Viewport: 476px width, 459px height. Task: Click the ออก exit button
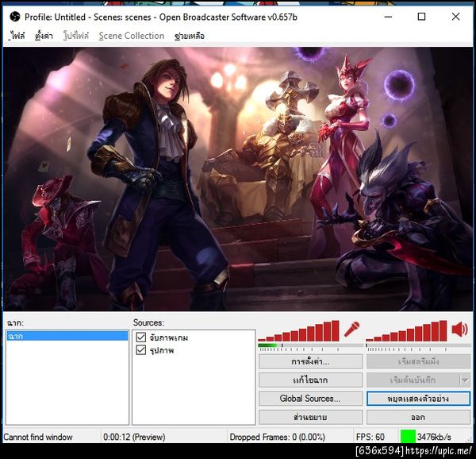[418, 417]
